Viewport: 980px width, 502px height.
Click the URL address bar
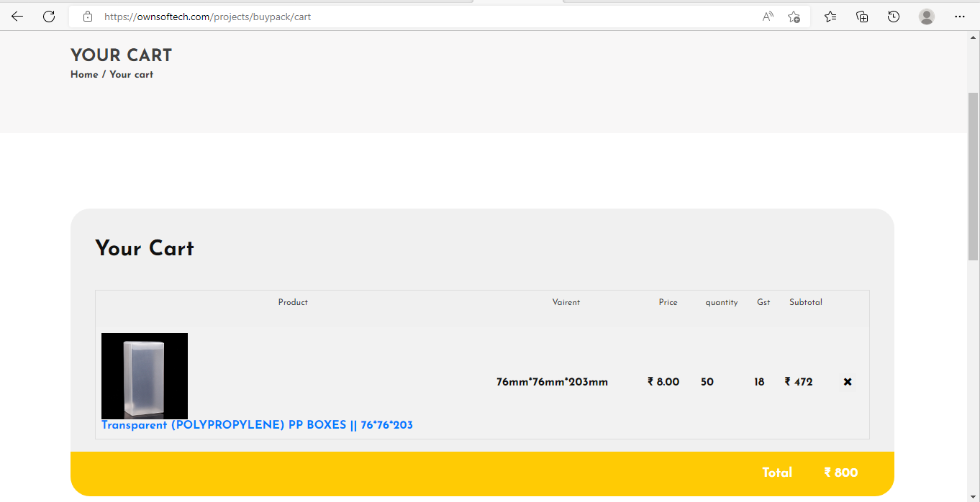[x=432, y=17]
